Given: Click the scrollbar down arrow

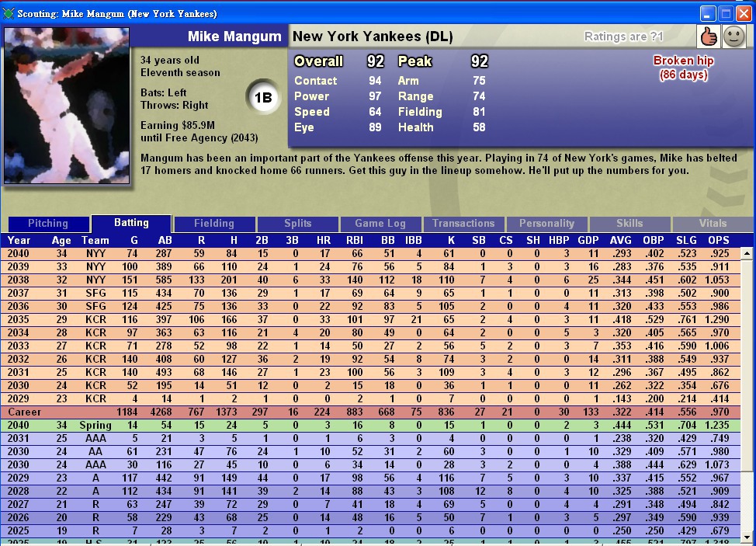Looking at the screenshot, I should click(x=747, y=537).
